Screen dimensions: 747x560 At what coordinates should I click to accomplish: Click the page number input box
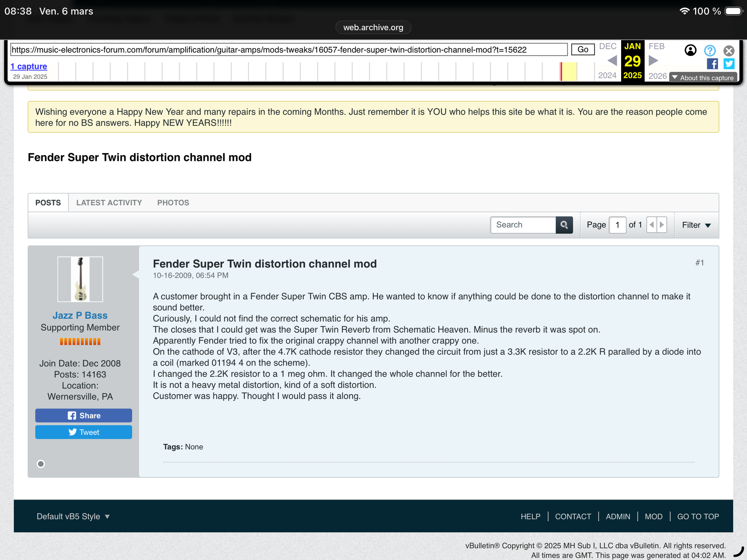click(x=618, y=225)
